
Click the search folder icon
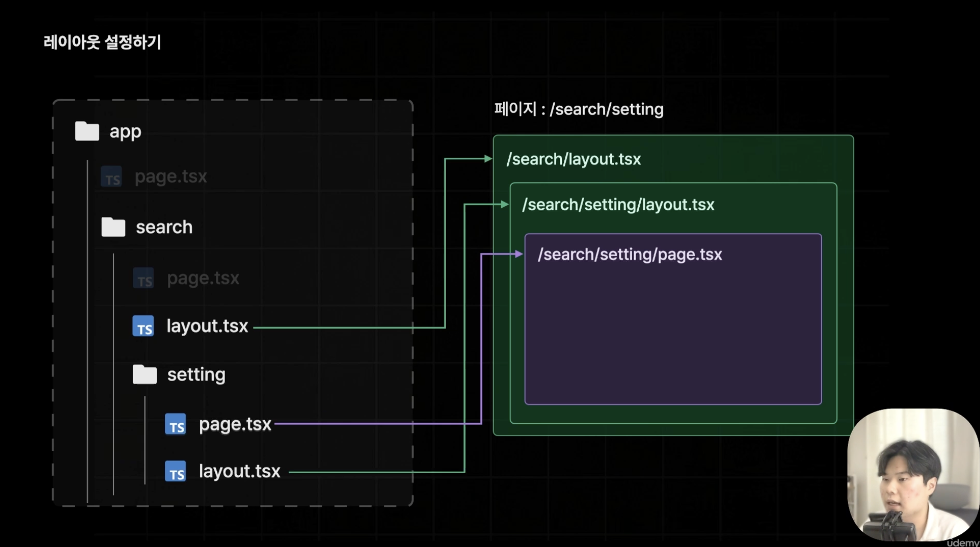[x=113, y=227]
